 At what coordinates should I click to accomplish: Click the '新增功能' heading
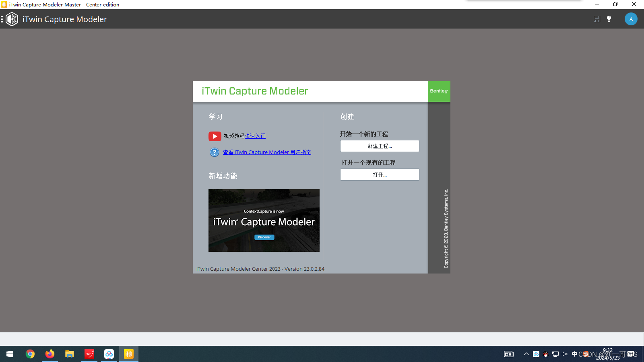click(223, 176)
